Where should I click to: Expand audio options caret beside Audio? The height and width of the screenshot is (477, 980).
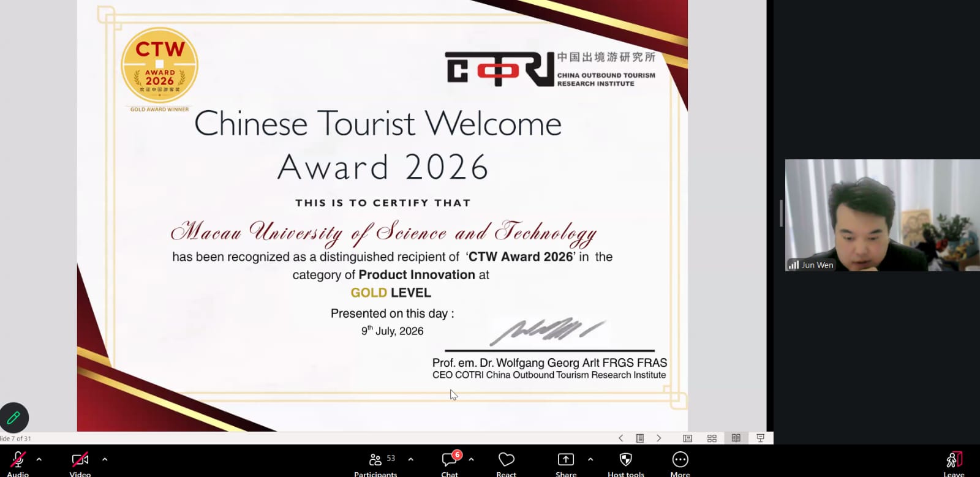click(x=39, y=459)
